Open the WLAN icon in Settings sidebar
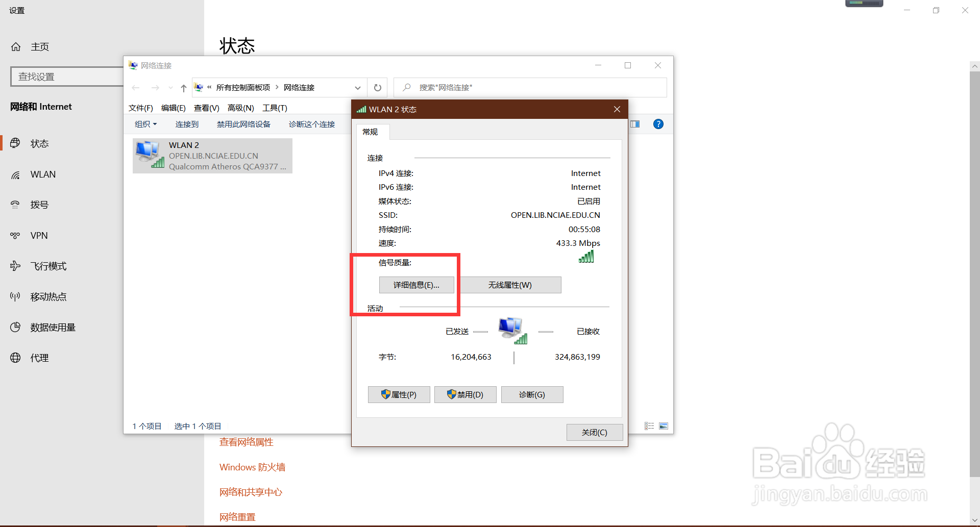Image resolution: width=980 pixels, height=527 pixels. (x=15, y=175)
